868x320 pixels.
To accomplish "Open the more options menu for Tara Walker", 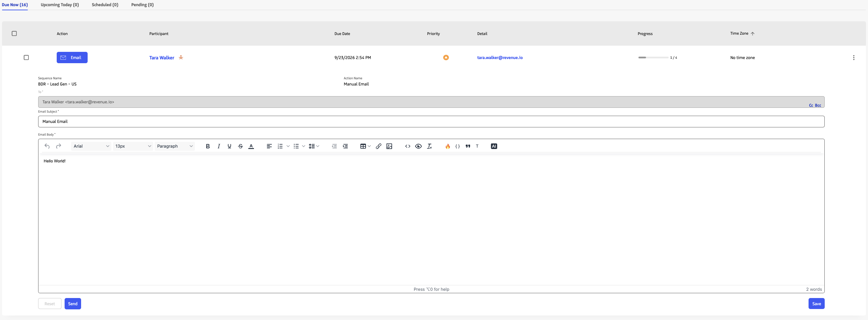I will 854,58.
